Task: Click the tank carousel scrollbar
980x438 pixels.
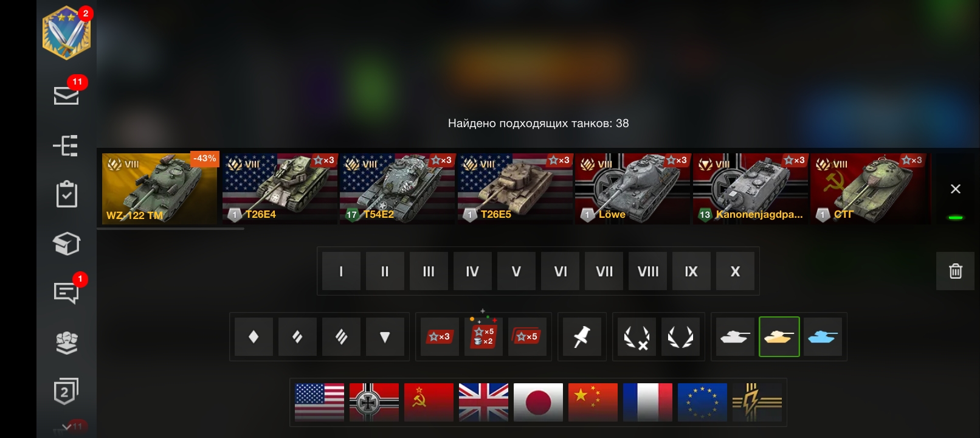Action: pos(171,229)
